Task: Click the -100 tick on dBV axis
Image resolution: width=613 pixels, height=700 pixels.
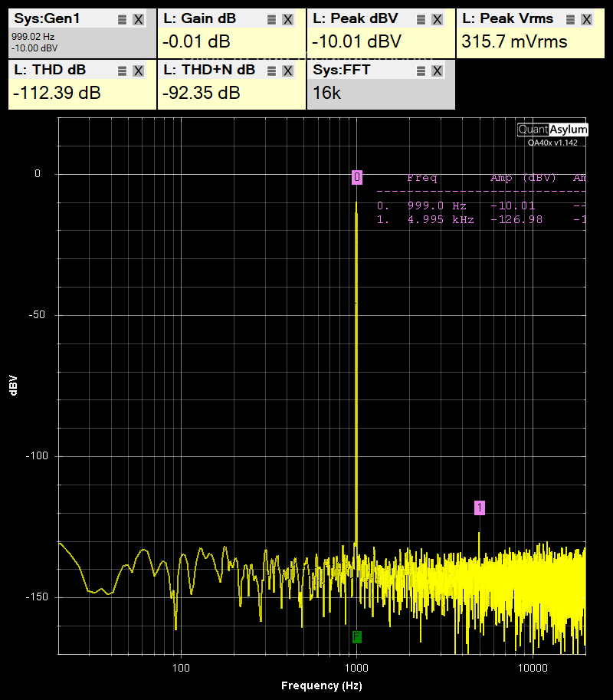Action: [x=37, y=455]
